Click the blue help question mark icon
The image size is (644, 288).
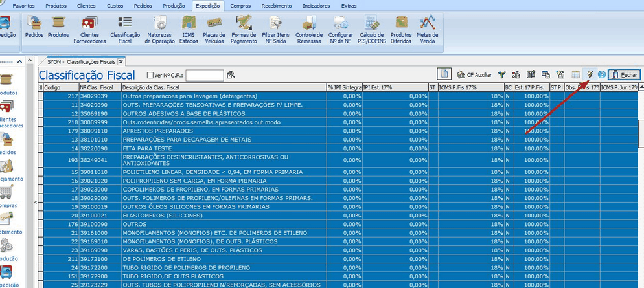(x=601, y=74)
